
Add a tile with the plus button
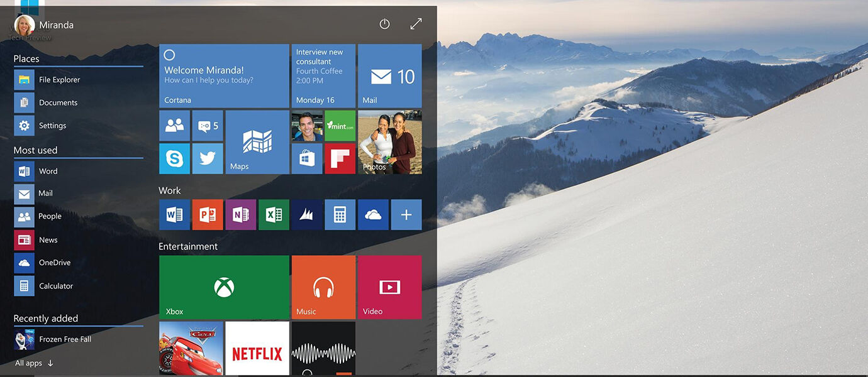point(406,215)
